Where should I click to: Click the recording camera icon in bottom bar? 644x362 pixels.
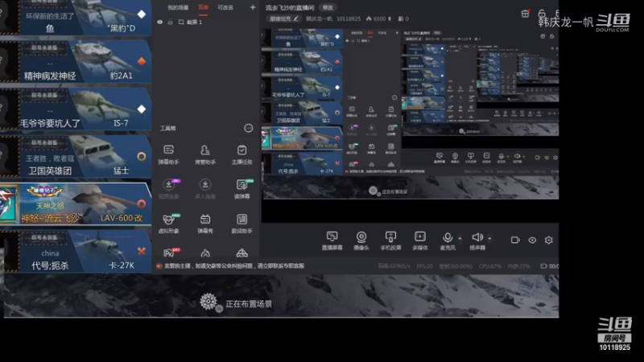[515, 240]
